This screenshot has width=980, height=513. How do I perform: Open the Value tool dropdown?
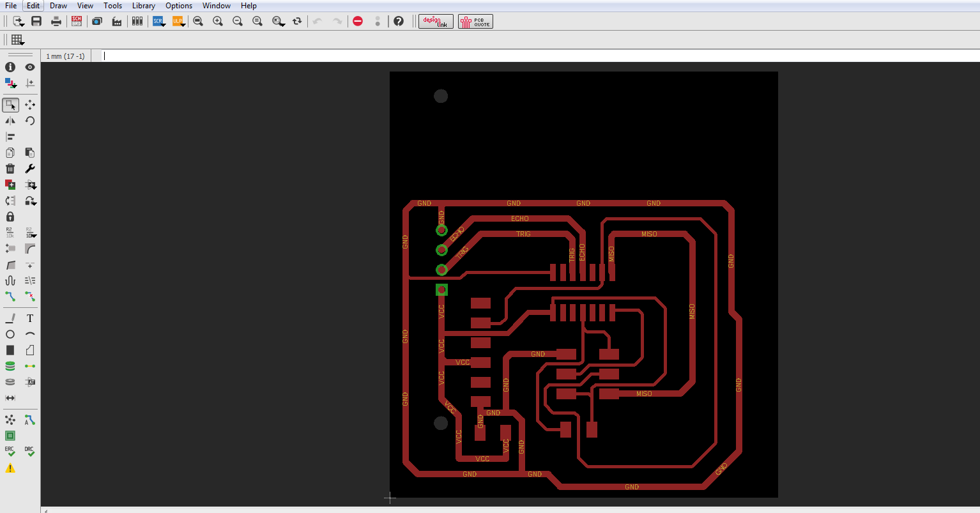(x=30, y=233)
